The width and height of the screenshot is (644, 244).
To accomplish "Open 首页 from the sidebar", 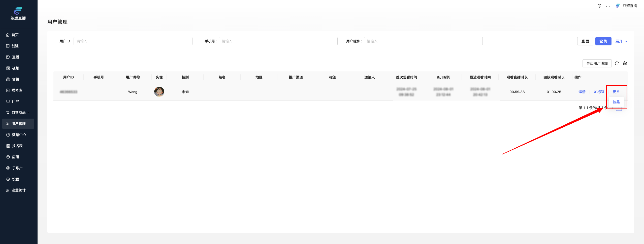I will pos(15,35).
